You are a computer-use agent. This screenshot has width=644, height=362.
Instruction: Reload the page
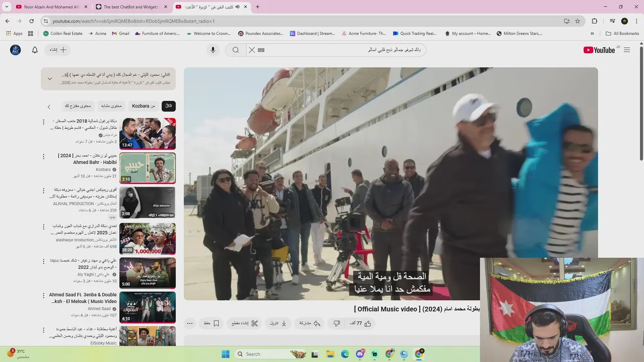(x=31, y=21)
